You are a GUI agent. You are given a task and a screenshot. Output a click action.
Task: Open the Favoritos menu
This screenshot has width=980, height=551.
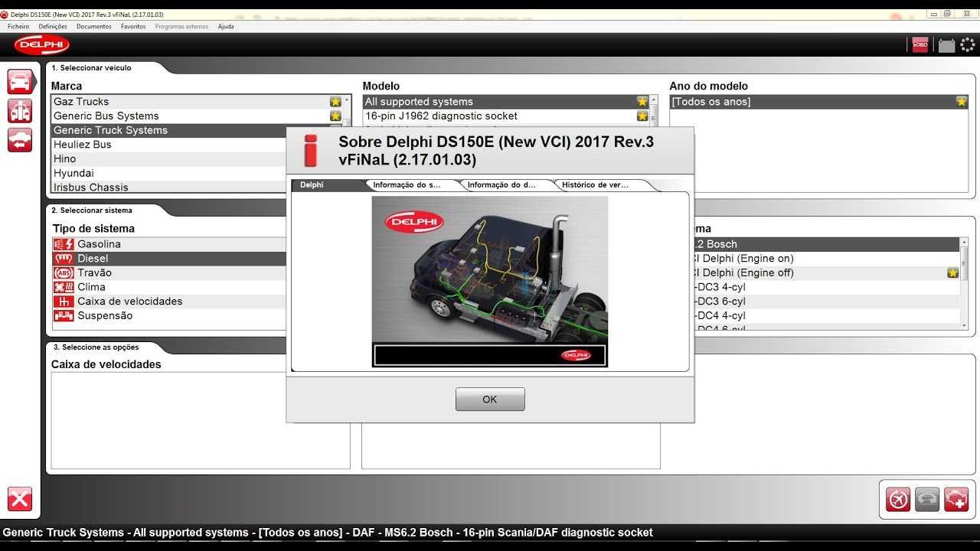[x=133, y=26]
